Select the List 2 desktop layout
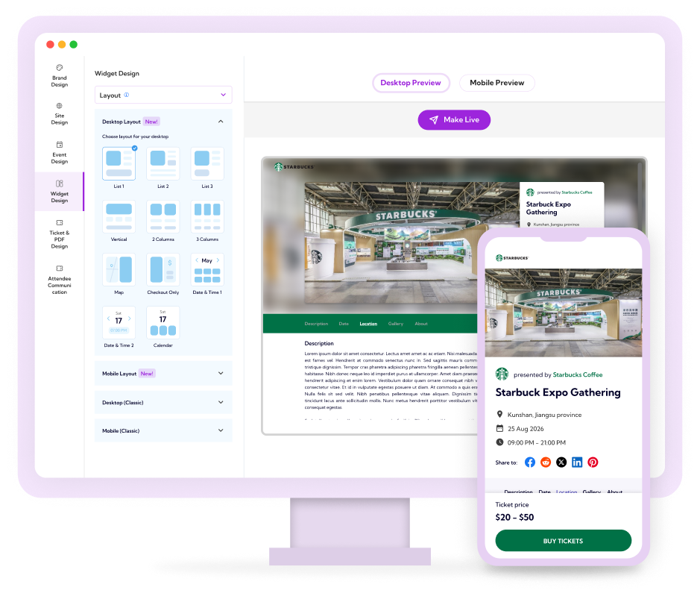 [x=163, y=163]
